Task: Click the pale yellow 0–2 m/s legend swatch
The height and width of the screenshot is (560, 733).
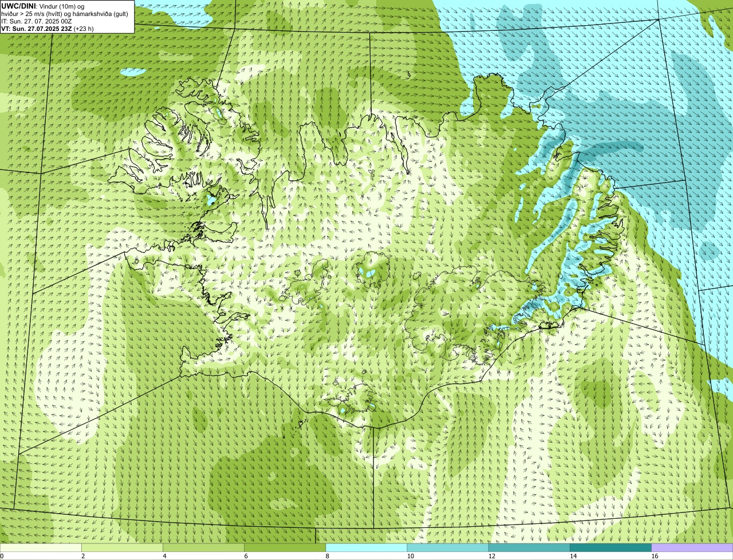Action: pos(41,548)
